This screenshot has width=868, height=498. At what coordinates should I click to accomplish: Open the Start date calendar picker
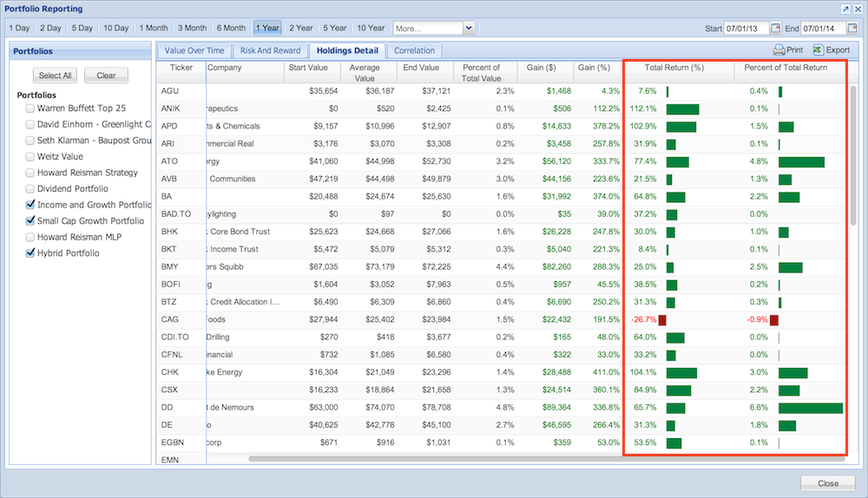click(775, 28)
